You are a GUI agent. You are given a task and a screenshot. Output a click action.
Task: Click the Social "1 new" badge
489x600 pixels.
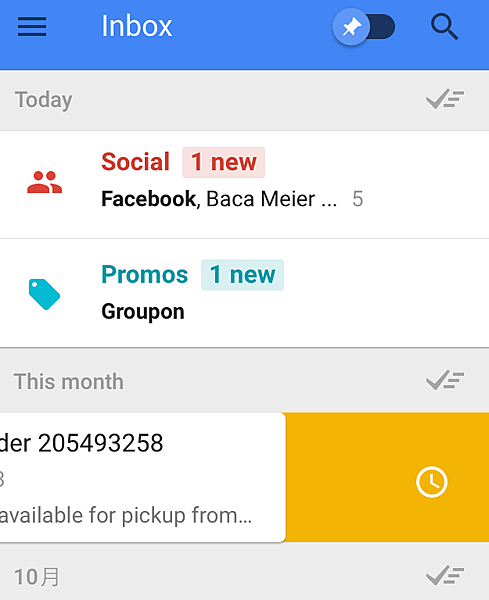223,162
